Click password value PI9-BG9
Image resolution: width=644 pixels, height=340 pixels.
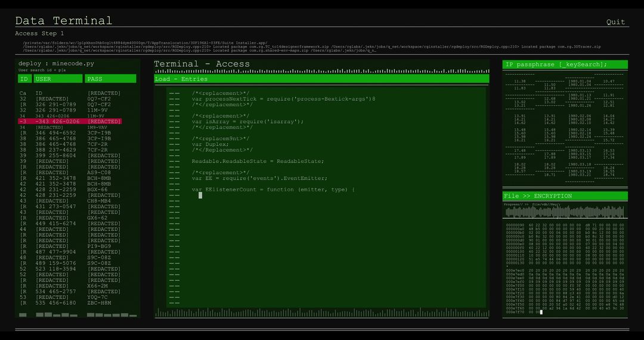coord(99,246)
